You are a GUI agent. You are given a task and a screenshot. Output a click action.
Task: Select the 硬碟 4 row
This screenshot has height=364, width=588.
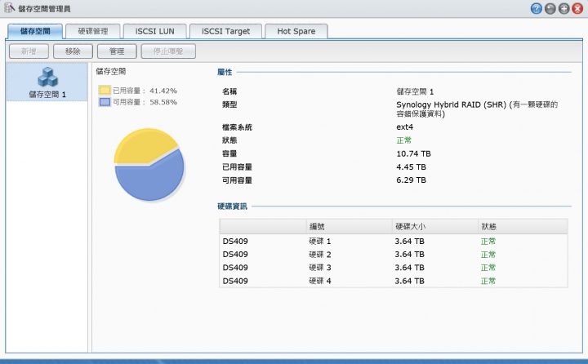coord(394,281)
